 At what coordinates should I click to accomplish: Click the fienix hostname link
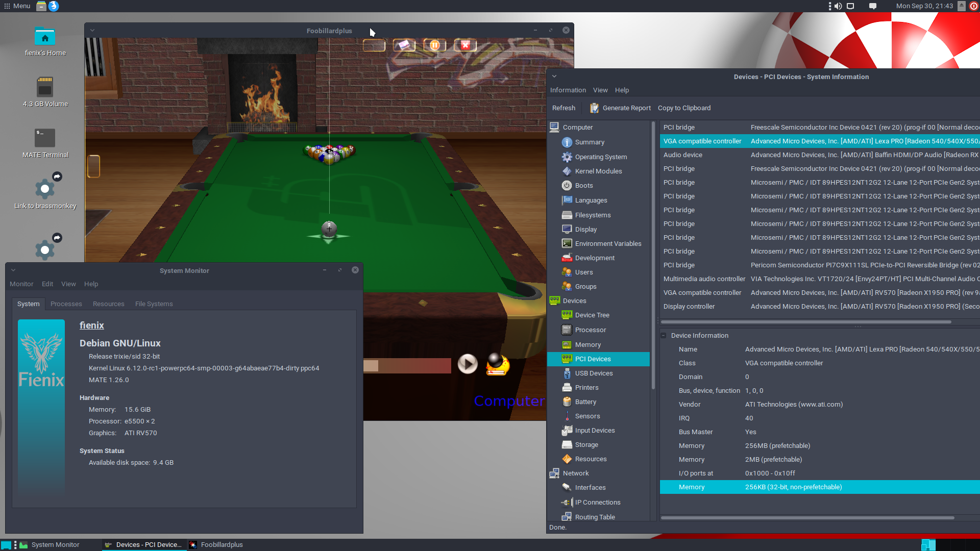click(x=92, y=325)
